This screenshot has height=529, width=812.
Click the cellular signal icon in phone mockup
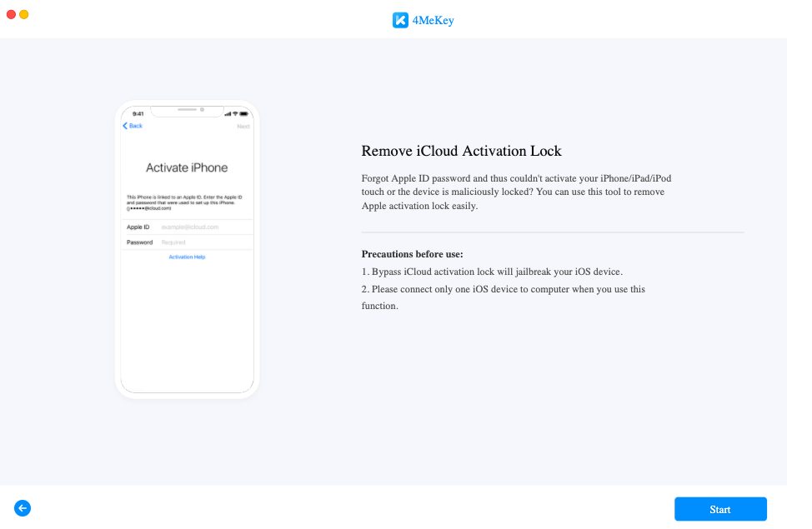pos(227,113)
